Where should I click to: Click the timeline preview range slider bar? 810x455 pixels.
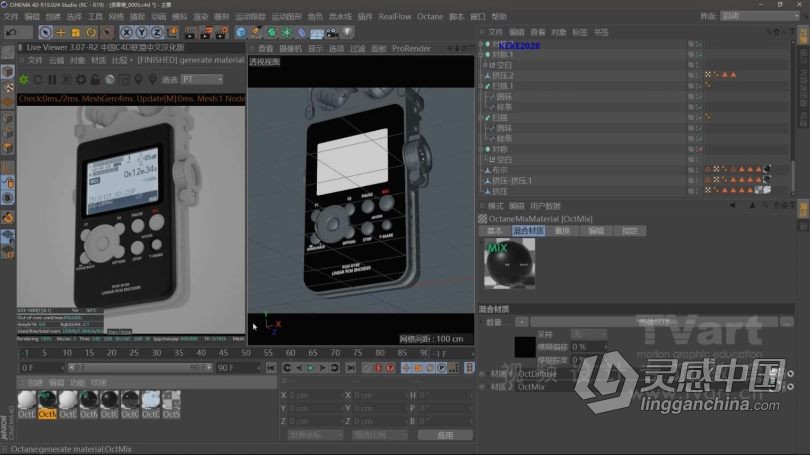click(140, 368)
